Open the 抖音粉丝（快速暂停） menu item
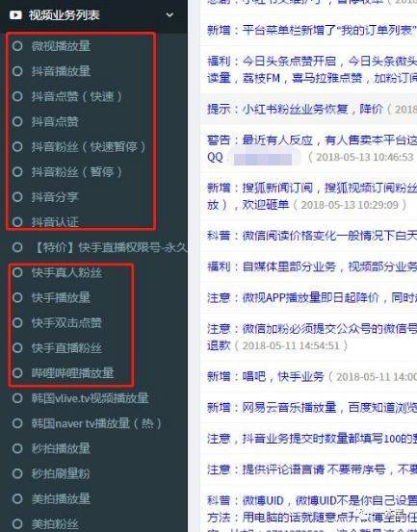Screen dimensions: 417x532 (89, 146)
